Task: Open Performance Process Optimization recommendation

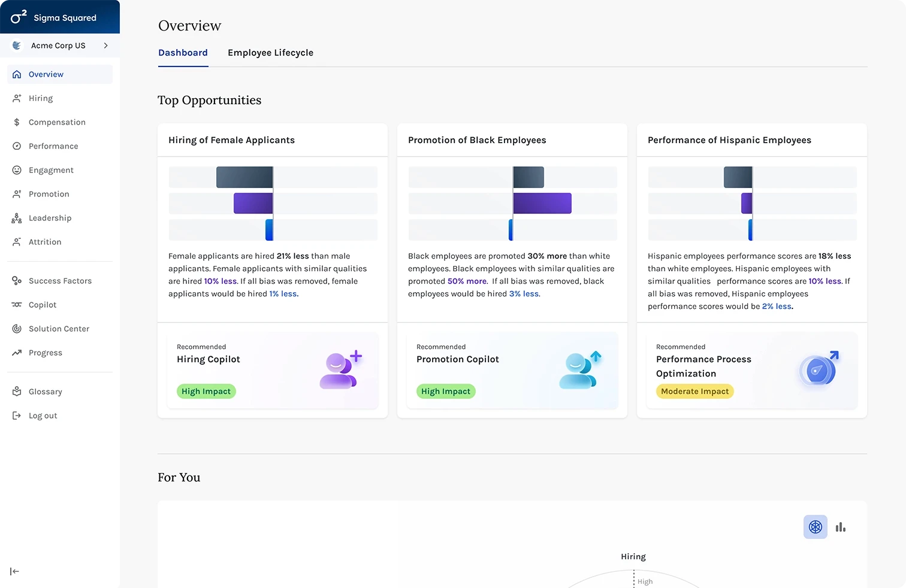Action: tap(752, 370)
